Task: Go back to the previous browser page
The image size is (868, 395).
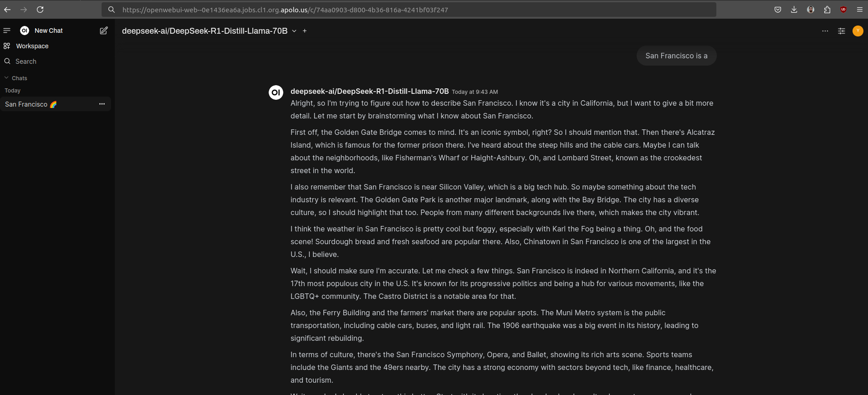Action: tap(7, 10)
